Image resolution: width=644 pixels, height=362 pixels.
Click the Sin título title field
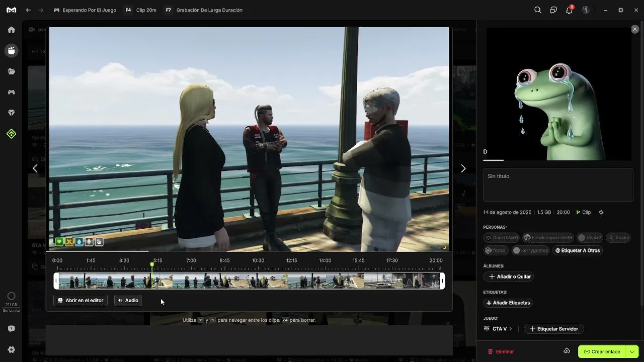[x=558, y=185]
